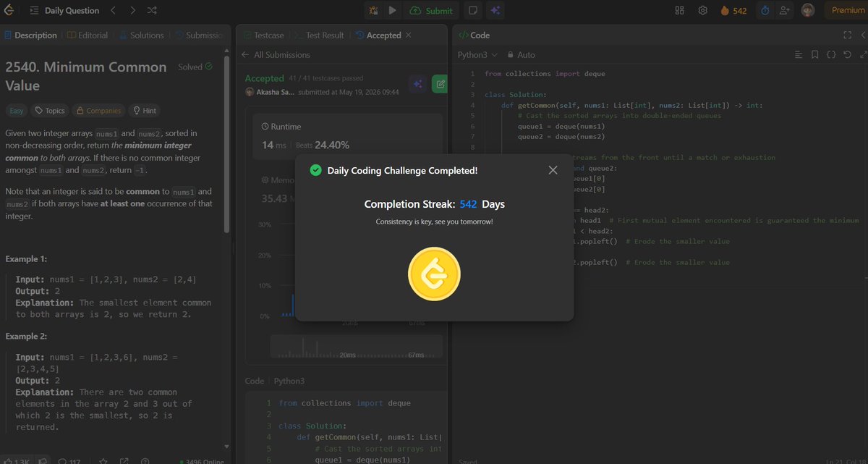
Task: Switch to the Solutions tab
Action: (142, 35)
